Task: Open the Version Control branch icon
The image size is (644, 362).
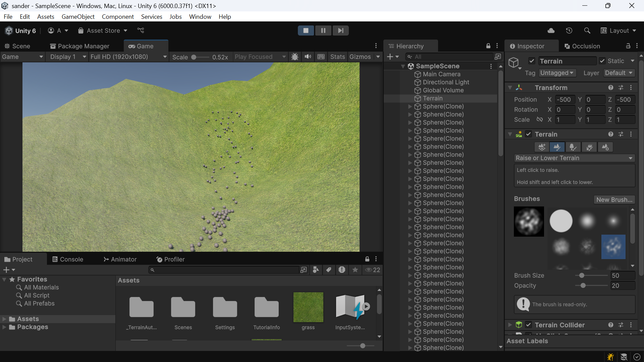Action: click(141, 31)
